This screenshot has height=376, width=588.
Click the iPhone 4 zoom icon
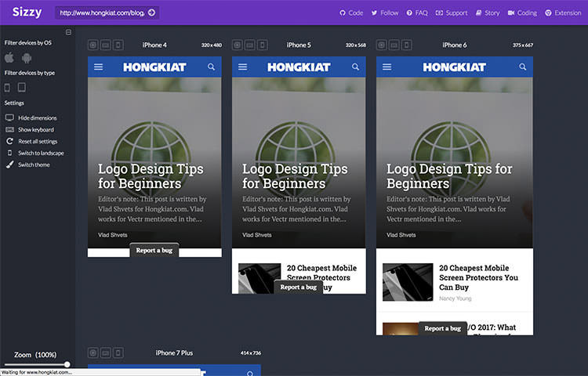[x=93, y=45]
